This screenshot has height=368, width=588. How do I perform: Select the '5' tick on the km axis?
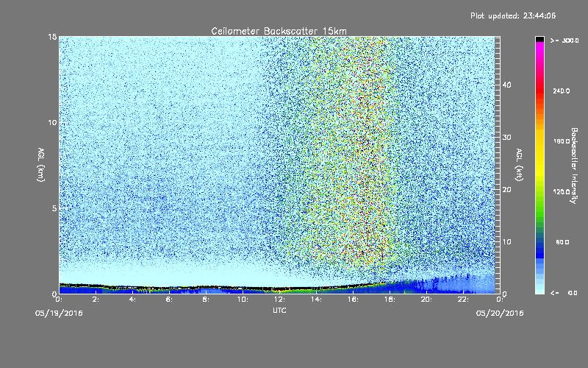(x=54, y=208)
